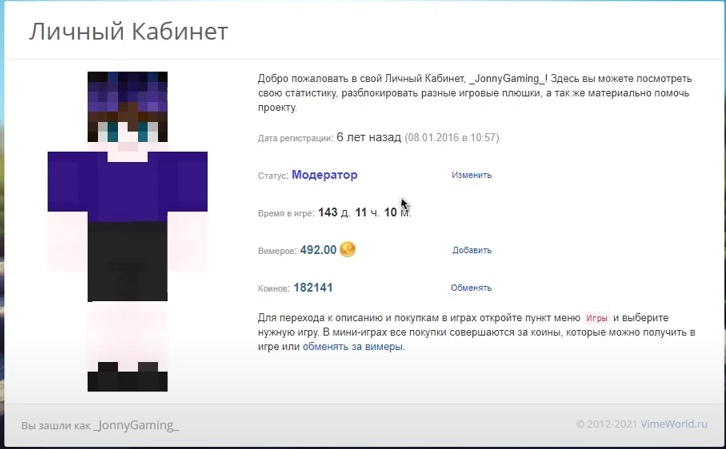Select the Модератор status text
Image resolution: width=726 pixels, height=449 pixels.
[x=324, y=175]
